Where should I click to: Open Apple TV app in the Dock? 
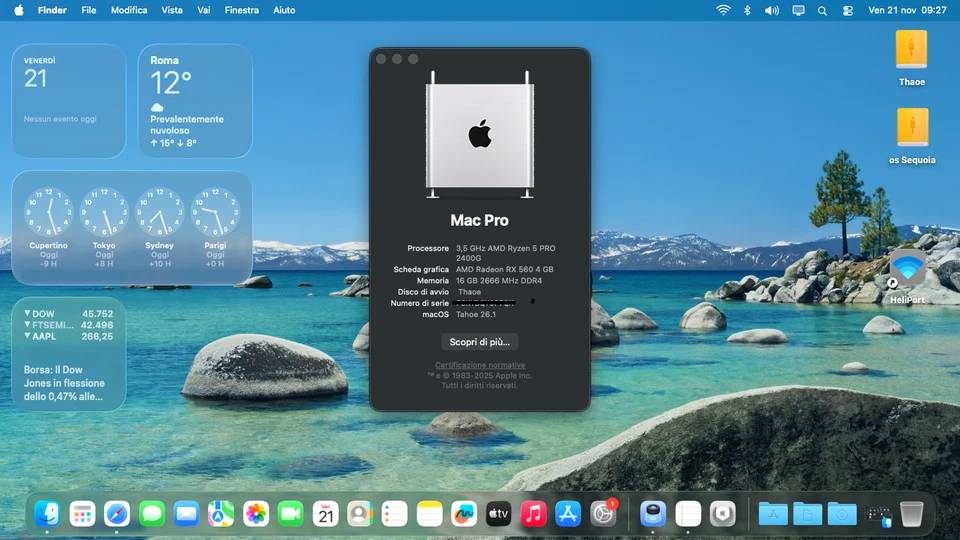[498, 514]
